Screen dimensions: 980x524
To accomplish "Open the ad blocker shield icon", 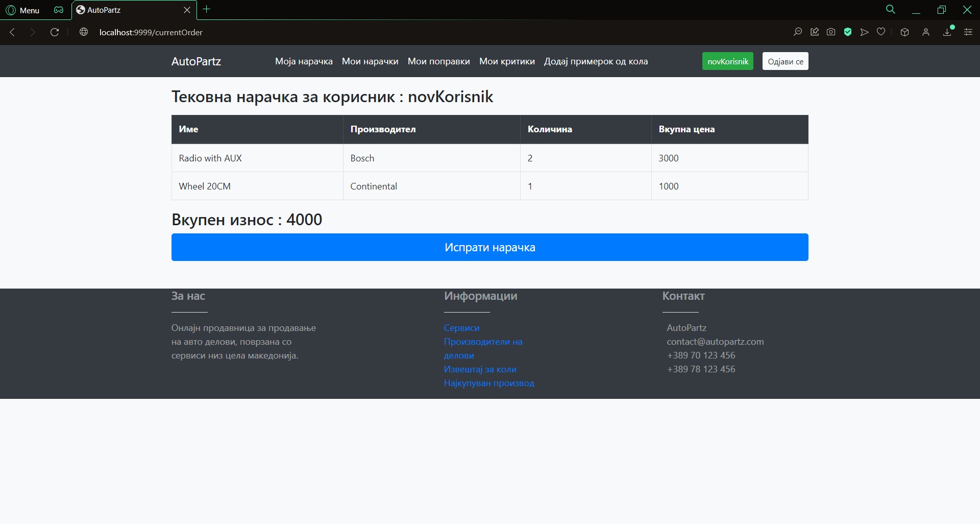I will (848, 32).
